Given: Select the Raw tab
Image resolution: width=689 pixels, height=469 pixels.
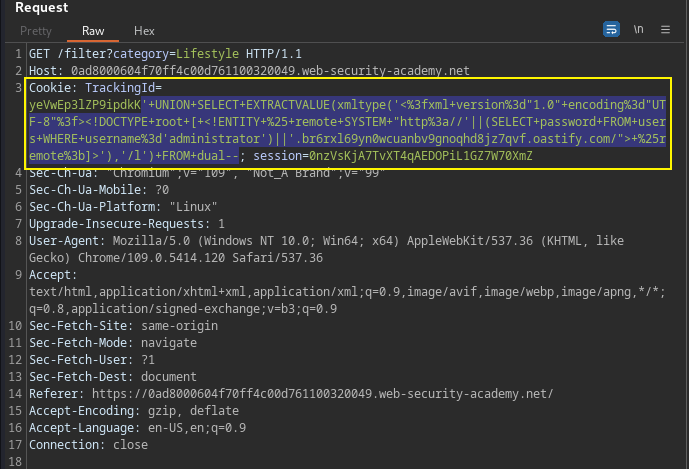Looking at the screenshot, I should pyautogui.click(x=93, y=31).
